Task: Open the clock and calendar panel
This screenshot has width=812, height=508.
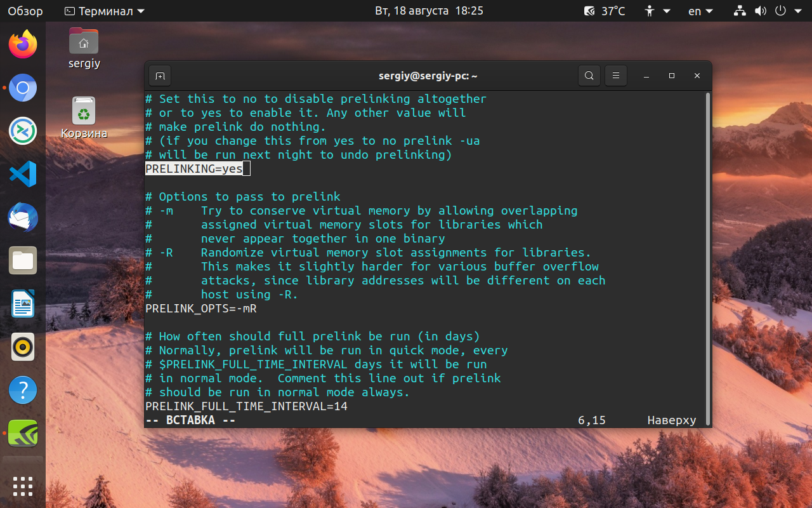Action: pos(429,11)
